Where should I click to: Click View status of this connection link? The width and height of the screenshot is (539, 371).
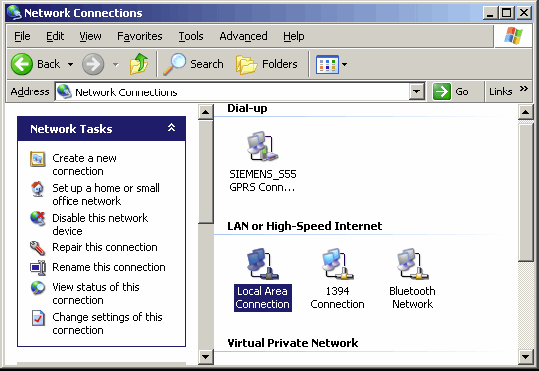coord(96,294)
